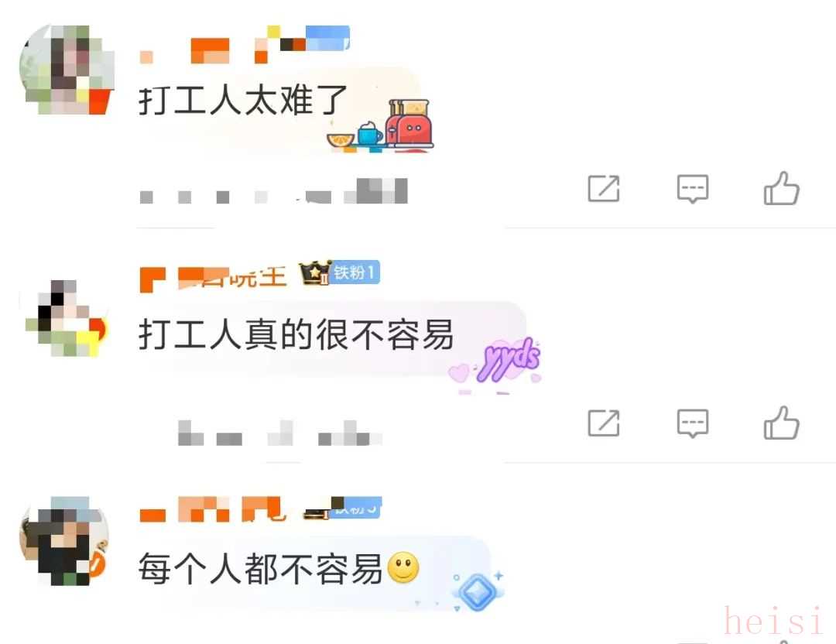The height and width of the screenshot is (644, 836).
Task: Open avatar of "每个人都不容易" commenter
Action: (64, 541)
